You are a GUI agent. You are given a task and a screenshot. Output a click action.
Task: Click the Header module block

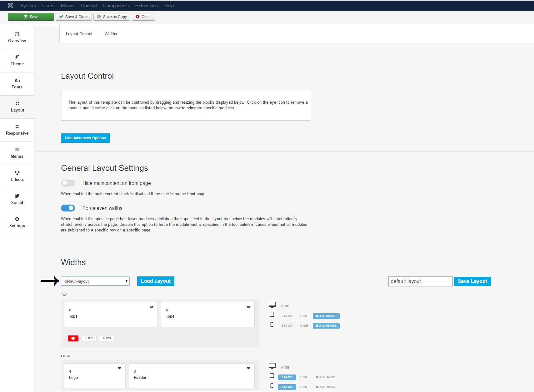[x=192, y=376]
